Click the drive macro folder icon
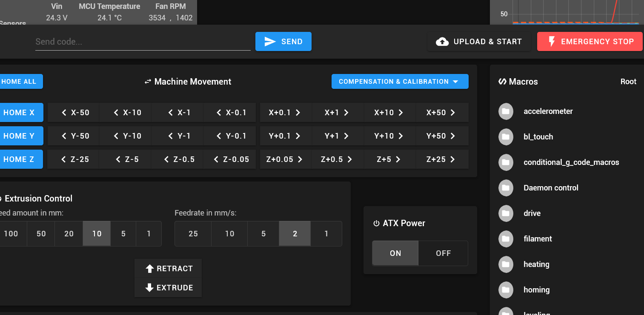Viewport: 644px width, 315px height. 506,213
